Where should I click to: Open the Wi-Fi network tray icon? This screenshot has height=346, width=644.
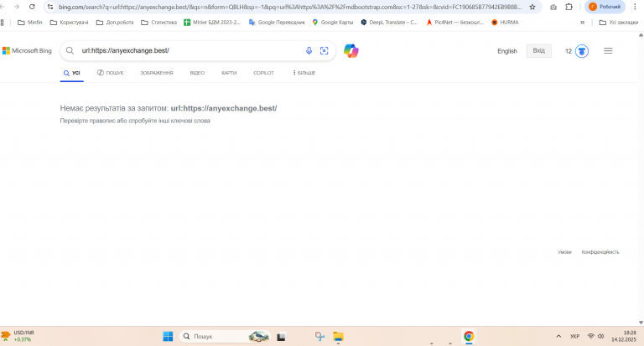click(591, 336)
